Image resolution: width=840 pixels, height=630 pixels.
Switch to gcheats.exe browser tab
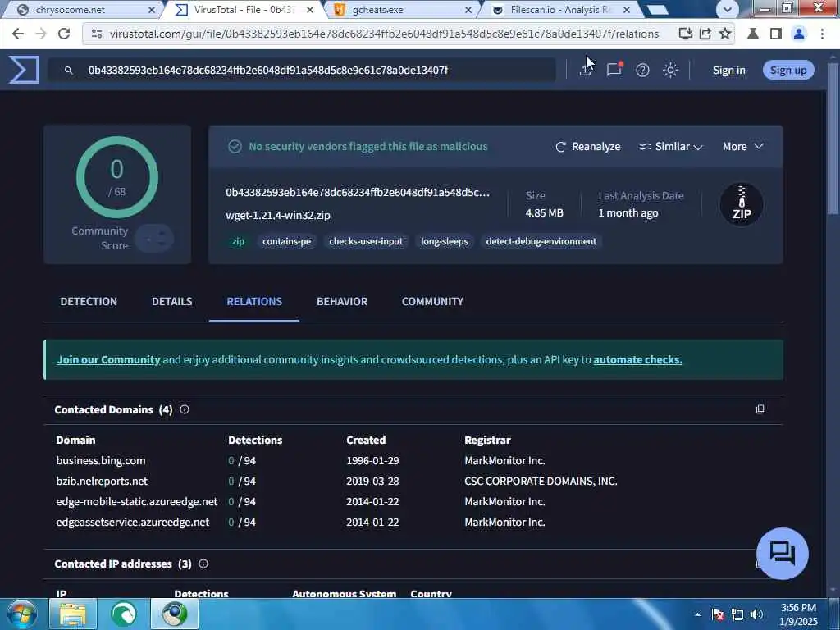(399, 10)
